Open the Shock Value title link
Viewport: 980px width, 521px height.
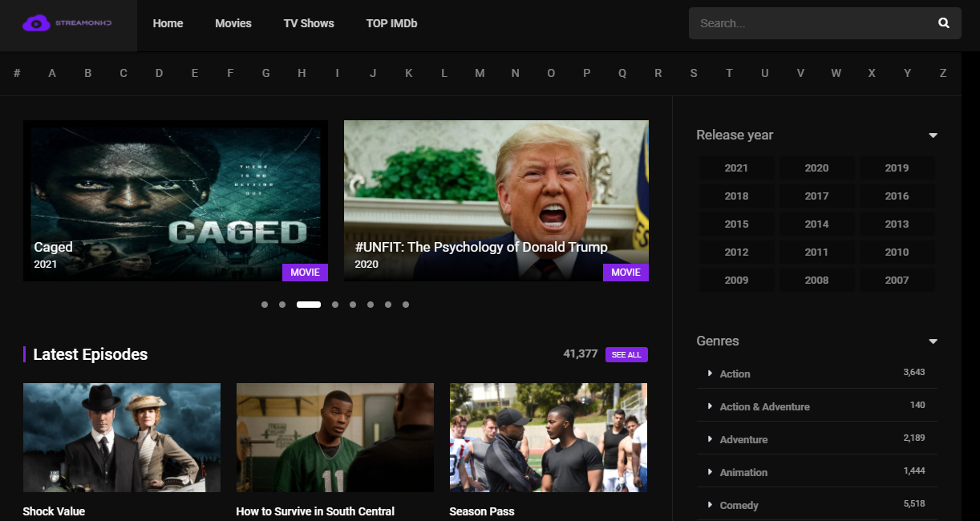[x=54, y=511]
